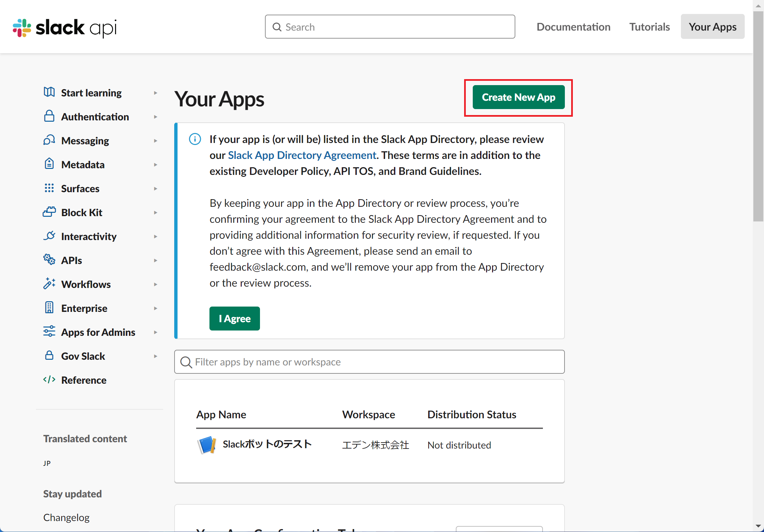Screen dimensions: 764x532
Task: Expand the Interactivity section arrow
Action: point(155,236)
